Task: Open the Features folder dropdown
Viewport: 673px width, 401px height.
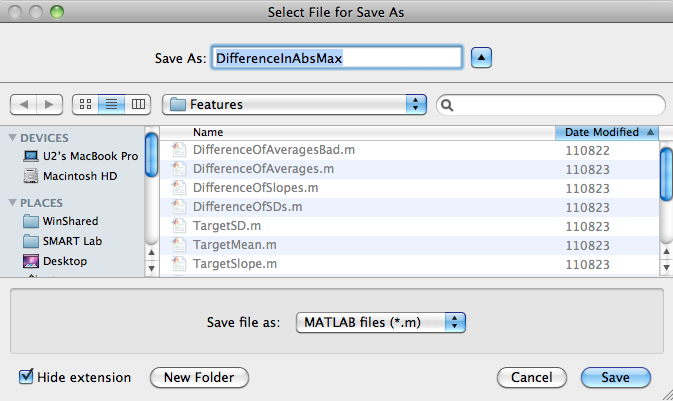Action: pos(294,104)
